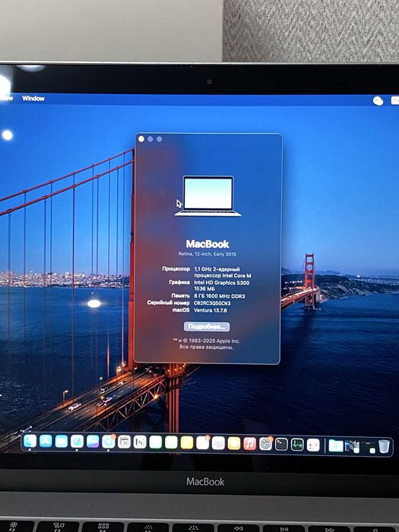Click "Retina, 12-inch, Early 2015" subtitle
Image resolution: width=399 pixels, height=532 pixels.
pyautogui.click(x=207, y=254)
